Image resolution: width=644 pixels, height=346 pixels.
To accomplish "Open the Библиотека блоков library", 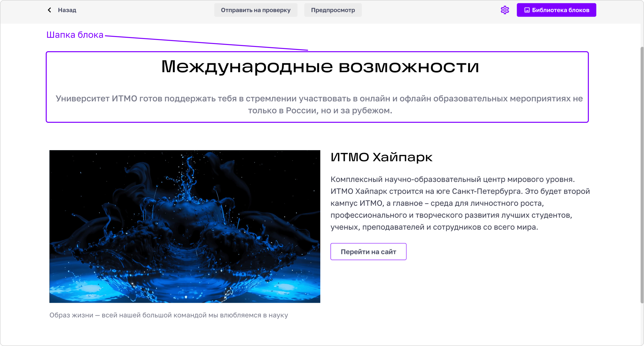I will (x=556, y=10).
